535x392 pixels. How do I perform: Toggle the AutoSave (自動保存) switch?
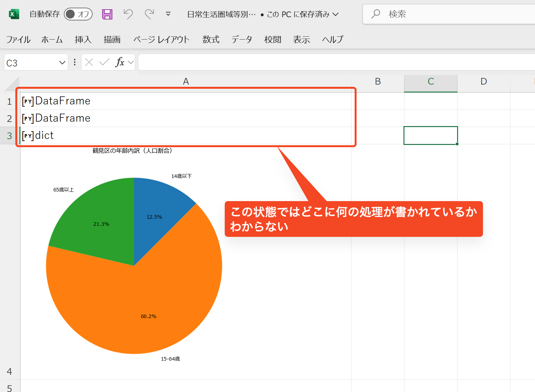[x=78, y=14]
